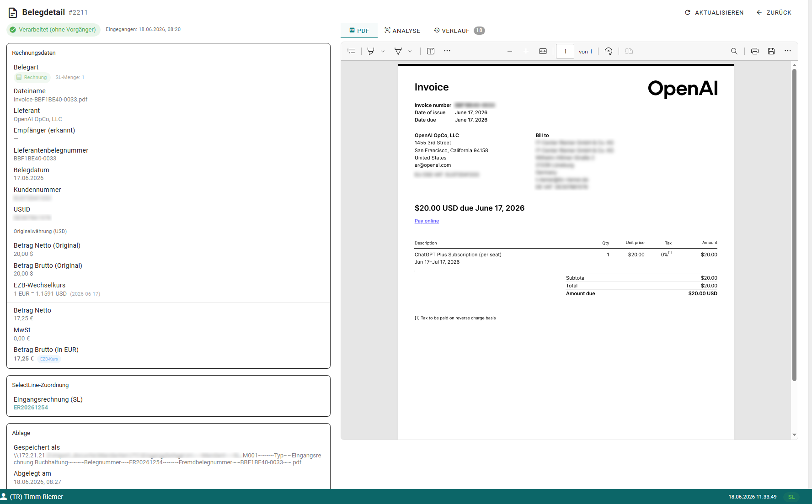Click the PDF vertical scrollbar thumb
This screenshot has height=504, width=812.
pyautogui.click(x=794, y=225)
